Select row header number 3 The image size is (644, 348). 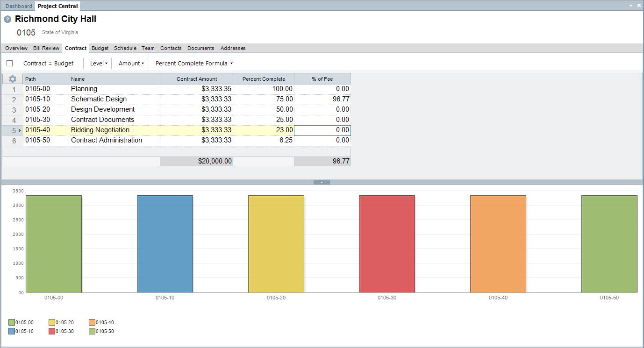coord(13,110)
